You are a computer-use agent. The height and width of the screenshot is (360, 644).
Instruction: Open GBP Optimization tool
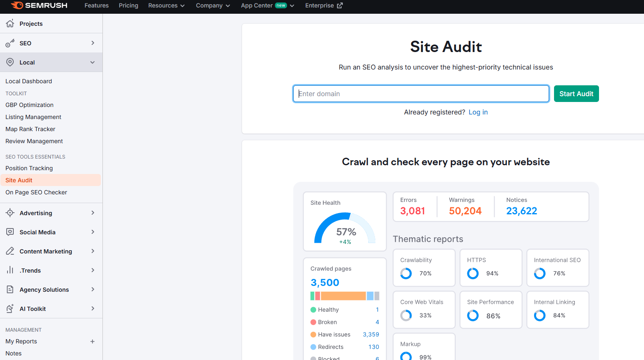pyautogui.click(x=30, y=105)
